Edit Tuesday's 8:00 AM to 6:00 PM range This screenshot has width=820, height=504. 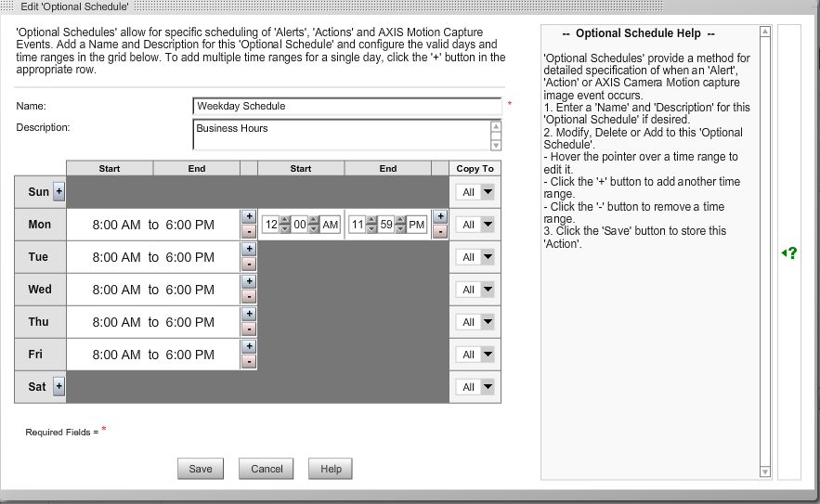[153, 257]
